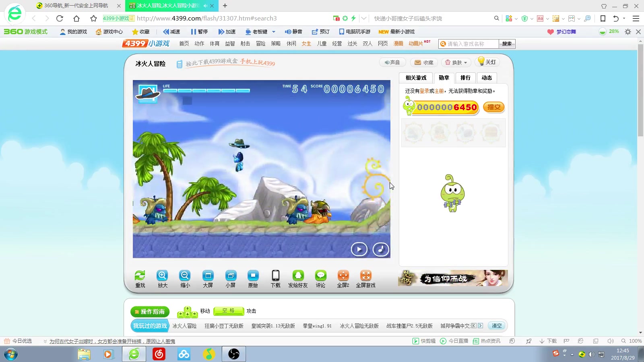The image size is (644, 362).
Task: Open 冰火人冒险无敌版 from played games
Action: 359,326
